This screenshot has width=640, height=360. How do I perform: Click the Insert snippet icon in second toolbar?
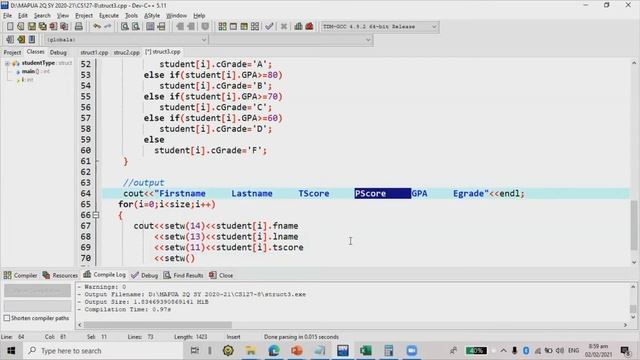10,40
